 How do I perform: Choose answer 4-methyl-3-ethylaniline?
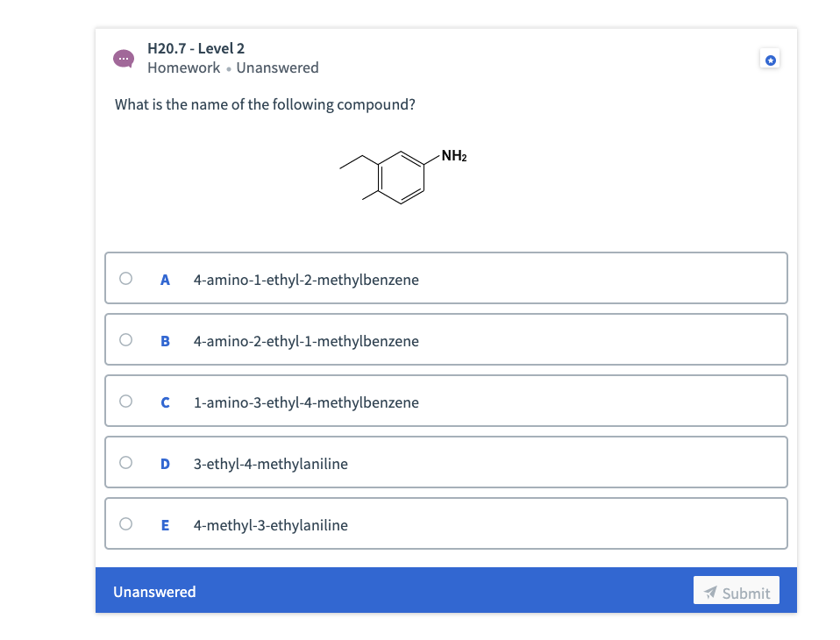point(271,525)
